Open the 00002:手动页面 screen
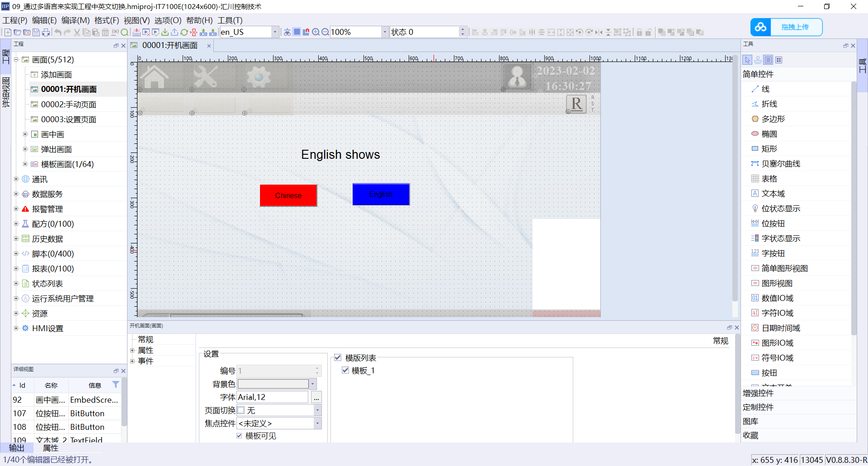 pos(68,105)
